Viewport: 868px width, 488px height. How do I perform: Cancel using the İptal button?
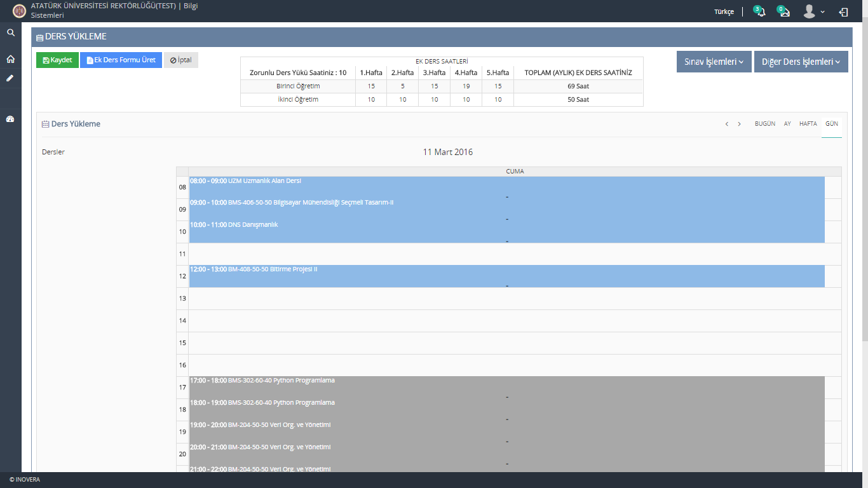point(181,60)
